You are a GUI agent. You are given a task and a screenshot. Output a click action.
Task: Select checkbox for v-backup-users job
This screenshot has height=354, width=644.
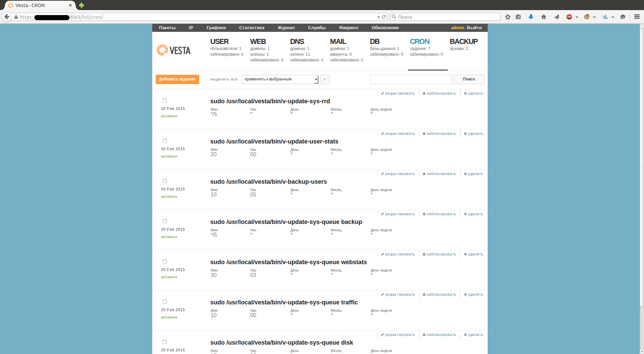click(x=165, y=181)
